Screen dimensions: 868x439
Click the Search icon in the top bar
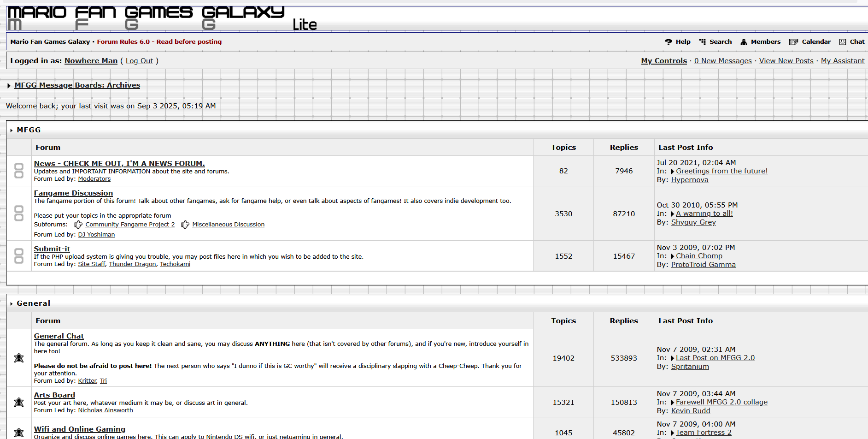coord(703,42)
